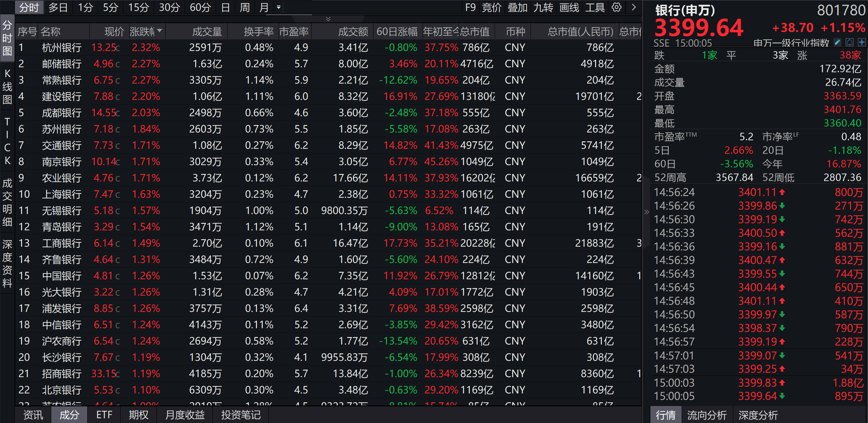Select 邮储银行 row
Screen dimensions: 868x423
(x=328, y=64)
